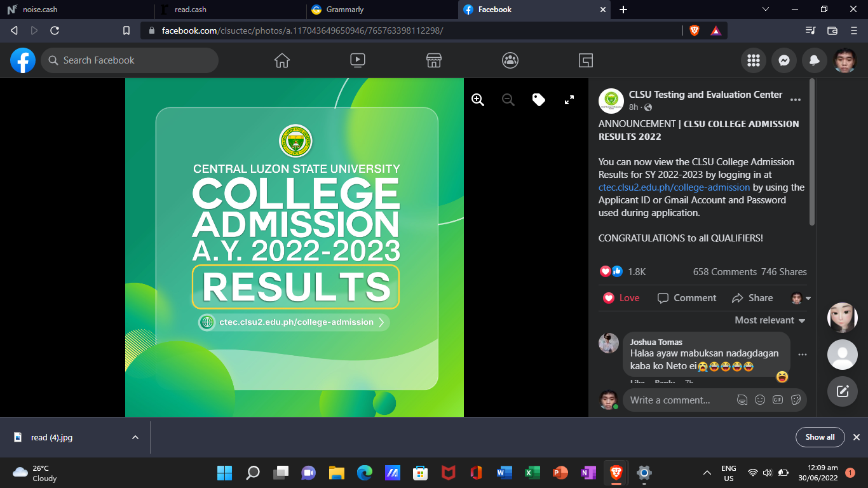This screenshot has width=868, height=488.
Task: Select the Facebook browser tab
Action: tap(534, 10)
